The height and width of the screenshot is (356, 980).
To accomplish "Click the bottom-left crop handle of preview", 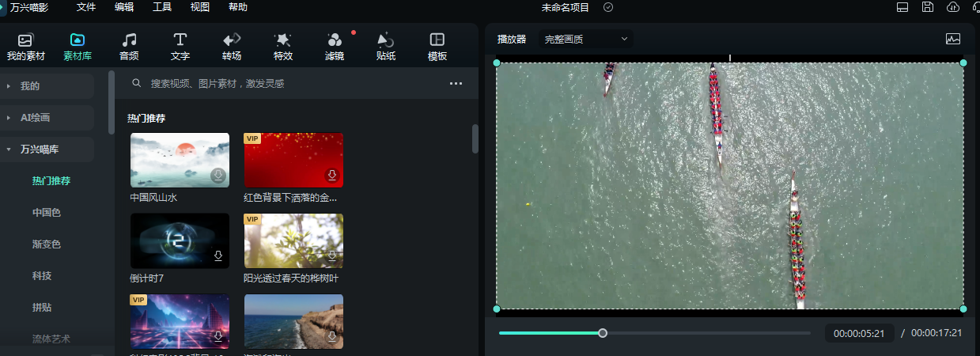I will [x=497, y=309].
